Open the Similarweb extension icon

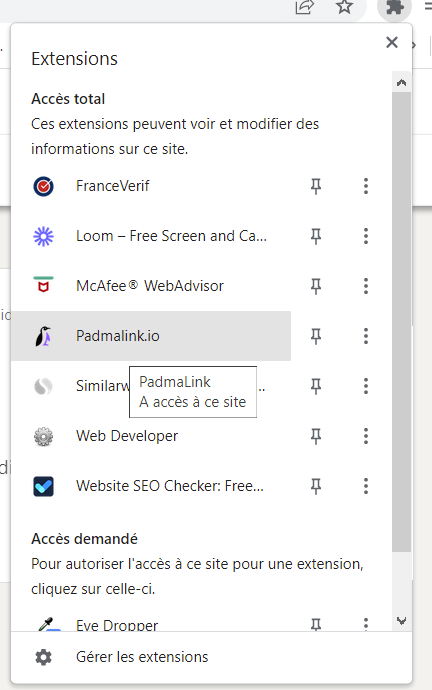[44, 386]
